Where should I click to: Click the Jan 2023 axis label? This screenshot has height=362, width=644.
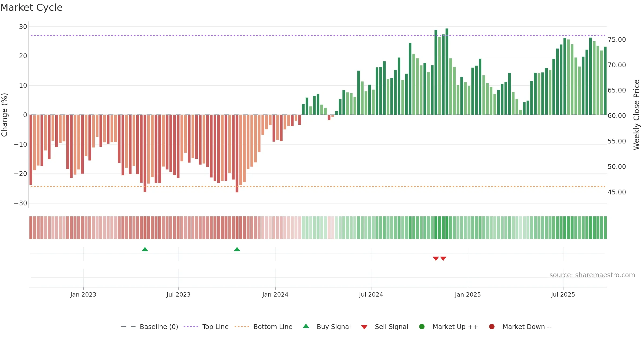coord(83,295)
